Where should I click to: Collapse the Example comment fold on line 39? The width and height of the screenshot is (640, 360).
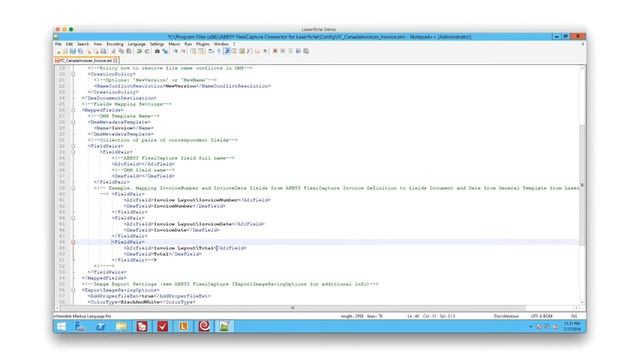tap(73, 188)
